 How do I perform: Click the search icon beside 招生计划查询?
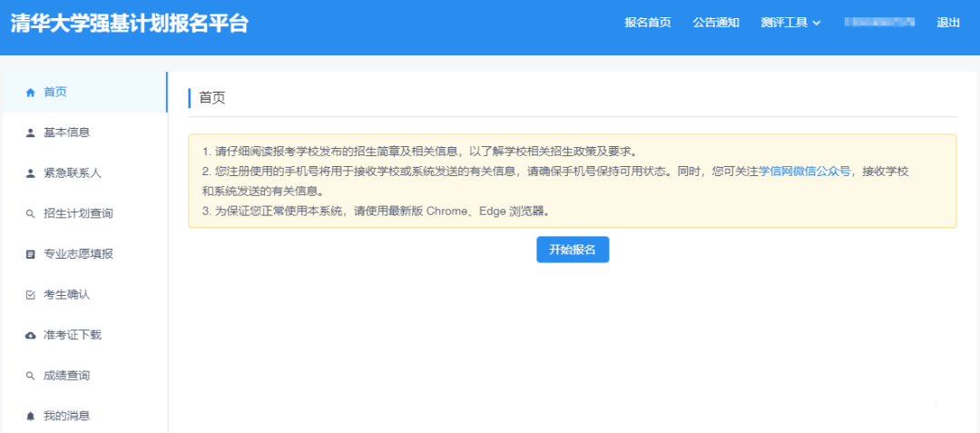tap(30, 214)
